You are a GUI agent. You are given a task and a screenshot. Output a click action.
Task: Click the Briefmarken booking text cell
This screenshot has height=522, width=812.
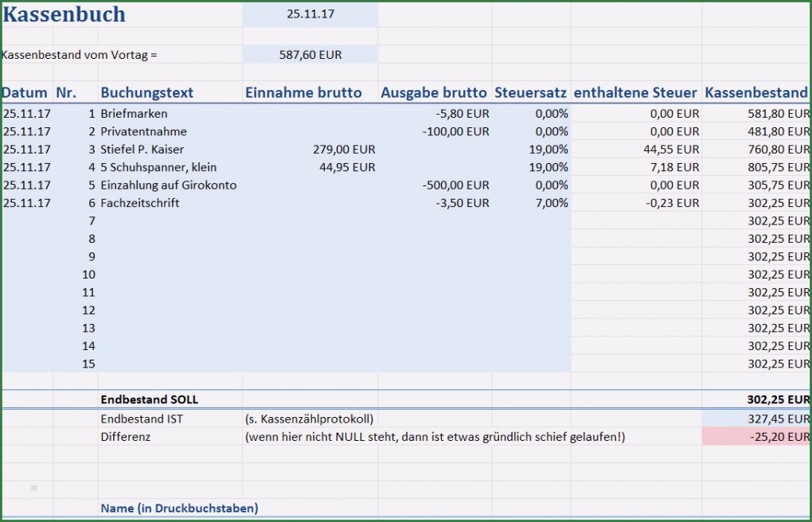click(x=134, y=114)
